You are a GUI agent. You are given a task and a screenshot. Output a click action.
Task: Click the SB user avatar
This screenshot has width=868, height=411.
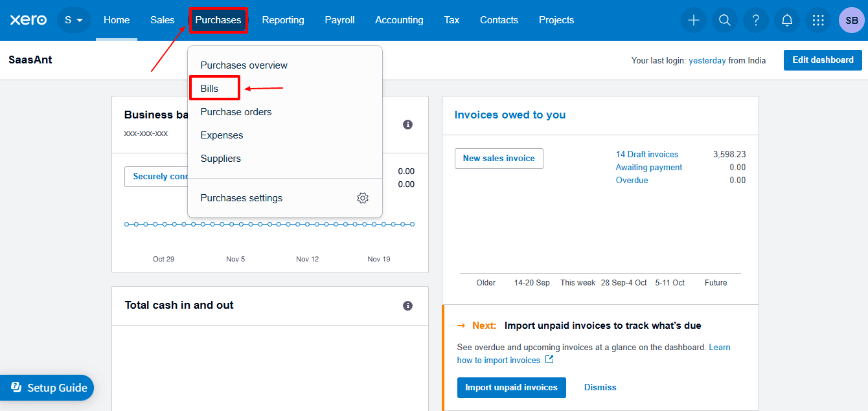[852, 20]
